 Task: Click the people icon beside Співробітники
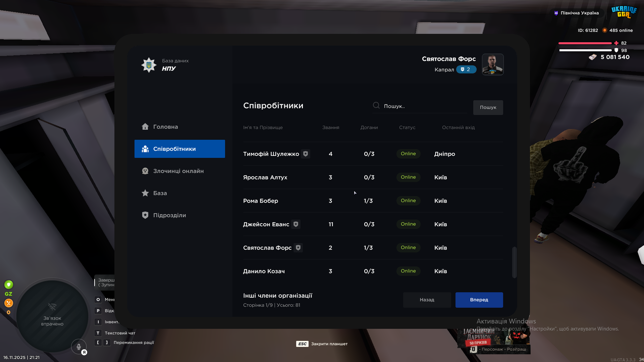pos(145,149)
